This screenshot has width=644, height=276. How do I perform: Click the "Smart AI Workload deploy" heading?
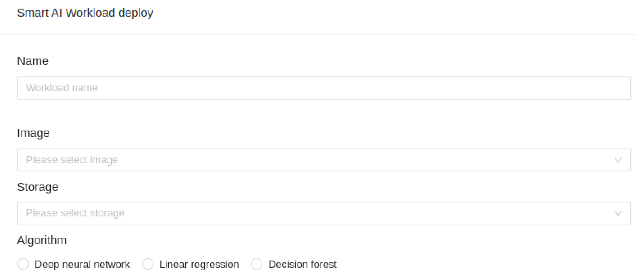point(85,13)
